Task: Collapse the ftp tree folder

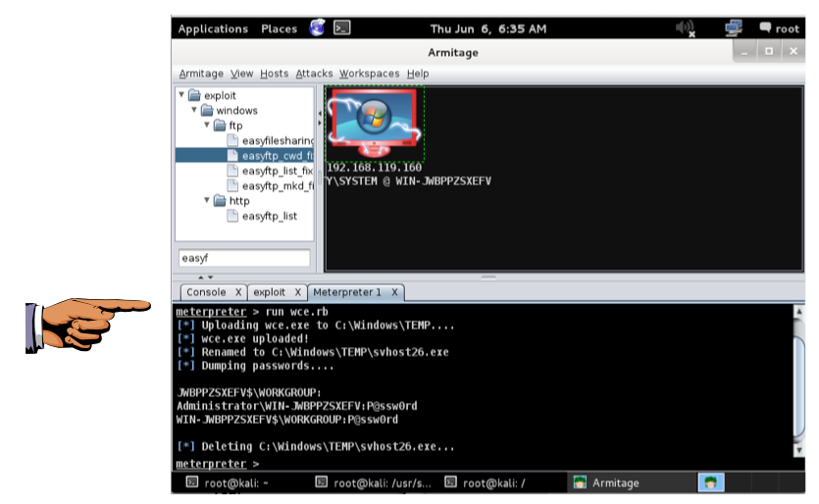Action: [207, 125]
